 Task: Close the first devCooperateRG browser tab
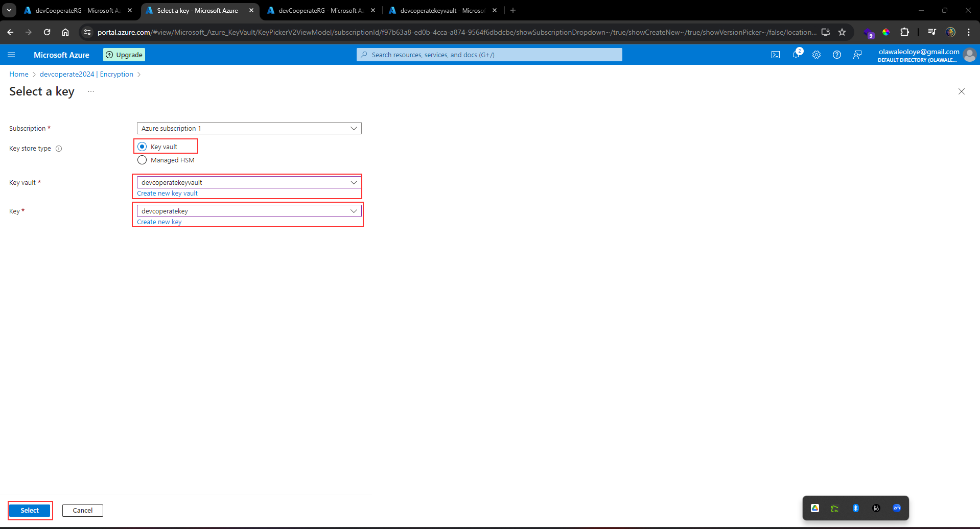(130, 10)
